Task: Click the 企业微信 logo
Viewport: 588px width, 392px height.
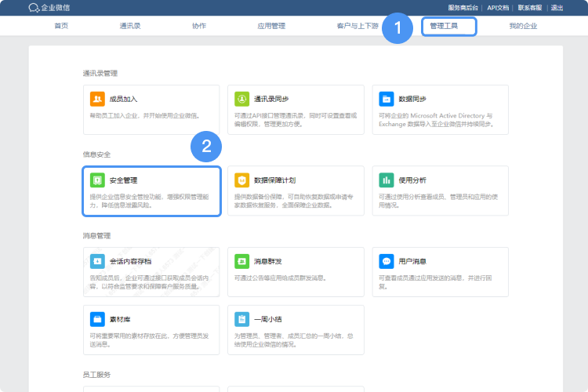Action: (x=49, y=8)
